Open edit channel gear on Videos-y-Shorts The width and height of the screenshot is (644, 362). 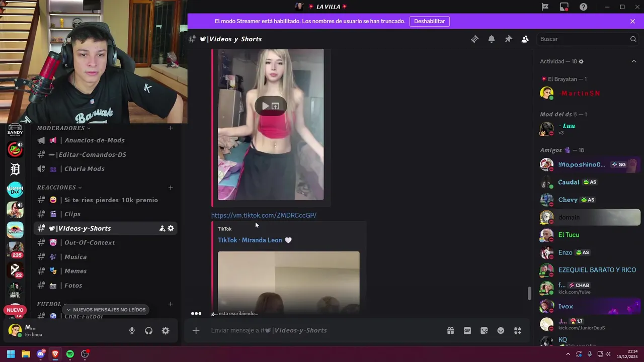click(x=171, y=228)
